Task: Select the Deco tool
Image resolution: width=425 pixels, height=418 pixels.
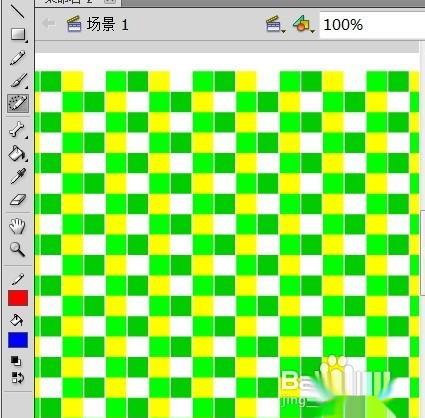Action: pyautogui.click(x=18, y=103)
